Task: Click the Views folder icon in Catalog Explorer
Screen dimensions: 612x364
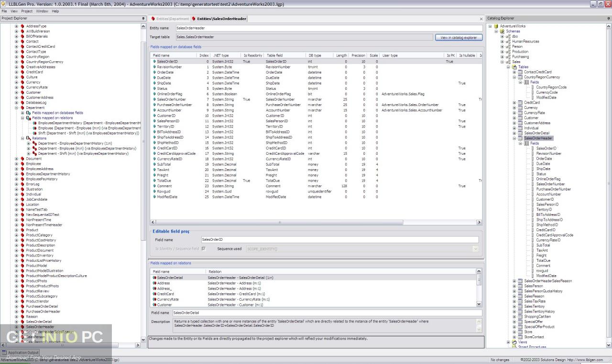Action: (x=514, y=342)
